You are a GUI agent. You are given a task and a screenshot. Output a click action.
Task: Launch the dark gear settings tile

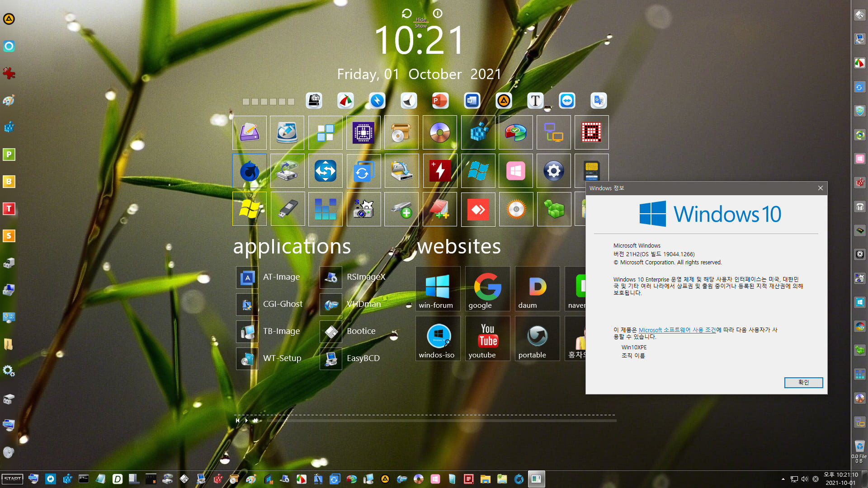[x=554, y=171]
